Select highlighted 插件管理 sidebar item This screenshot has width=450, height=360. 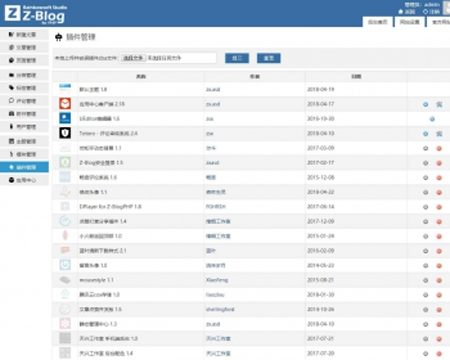click(x=24, y=167)
